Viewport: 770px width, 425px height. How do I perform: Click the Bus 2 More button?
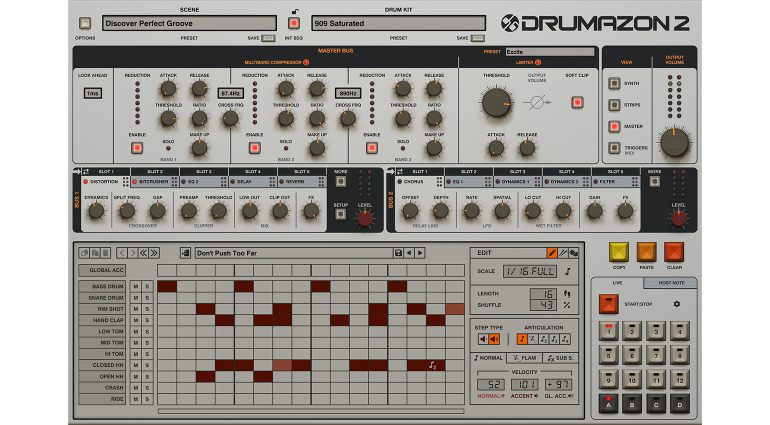click(654, 182)
